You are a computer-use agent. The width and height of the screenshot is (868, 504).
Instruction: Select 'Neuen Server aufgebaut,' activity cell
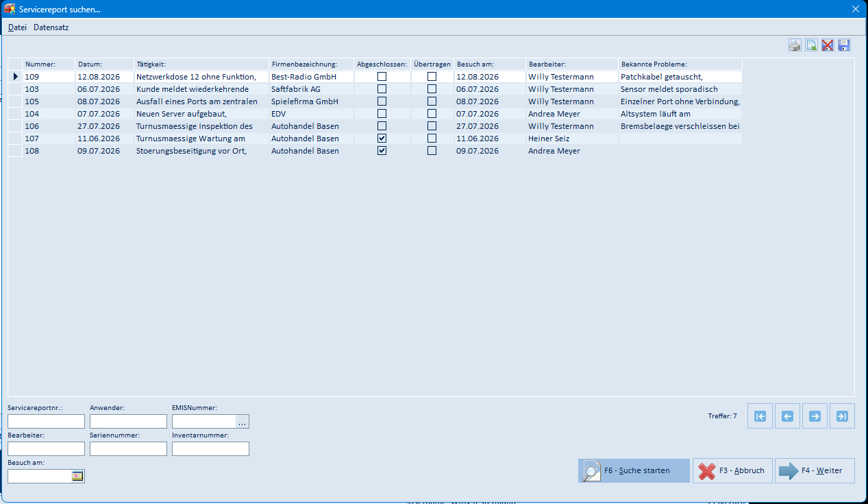pyautogui.click(x=201, y=114)
